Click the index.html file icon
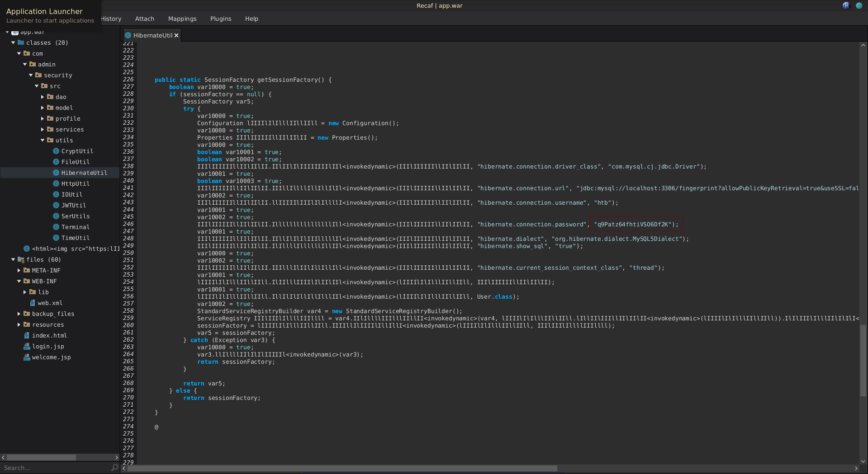The image size is (868, 474). click(27, 336)
